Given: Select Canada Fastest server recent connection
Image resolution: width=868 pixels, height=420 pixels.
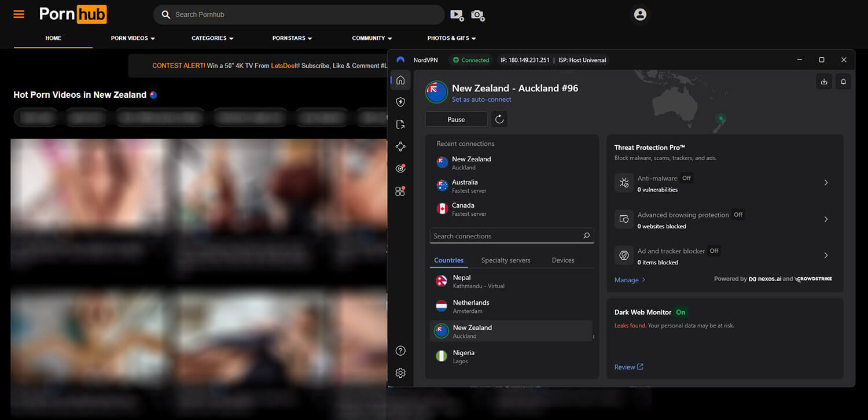Looking at the screenshot, I should tap(512, 209).
